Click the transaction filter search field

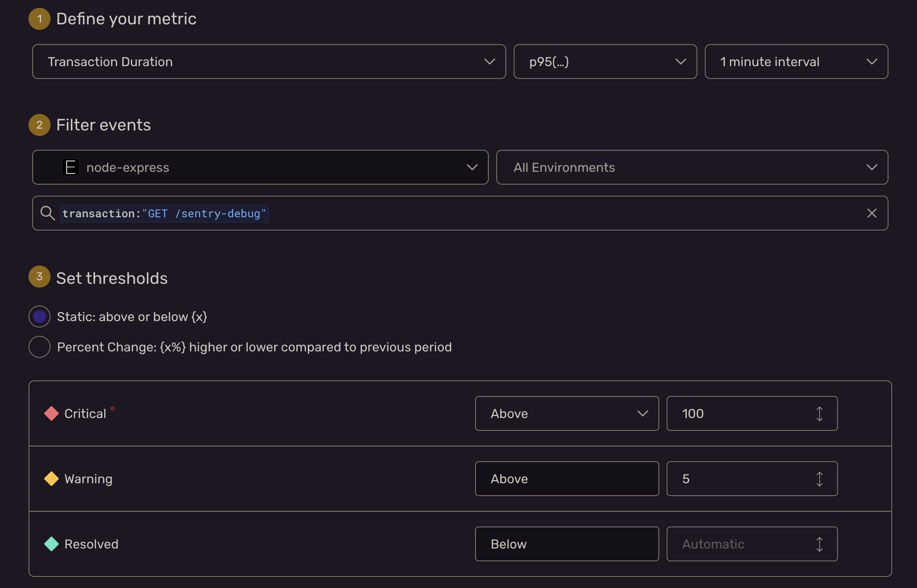[x=460, y=213]
